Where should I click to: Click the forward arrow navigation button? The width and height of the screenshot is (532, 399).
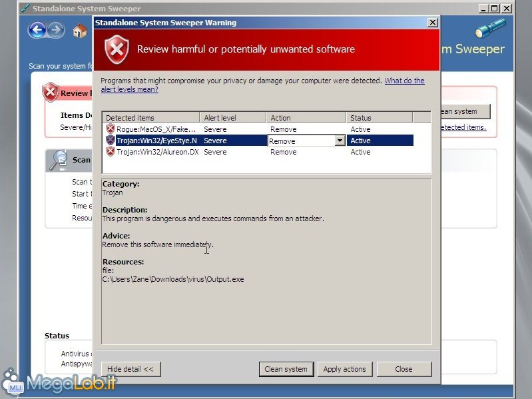point(56,30)
